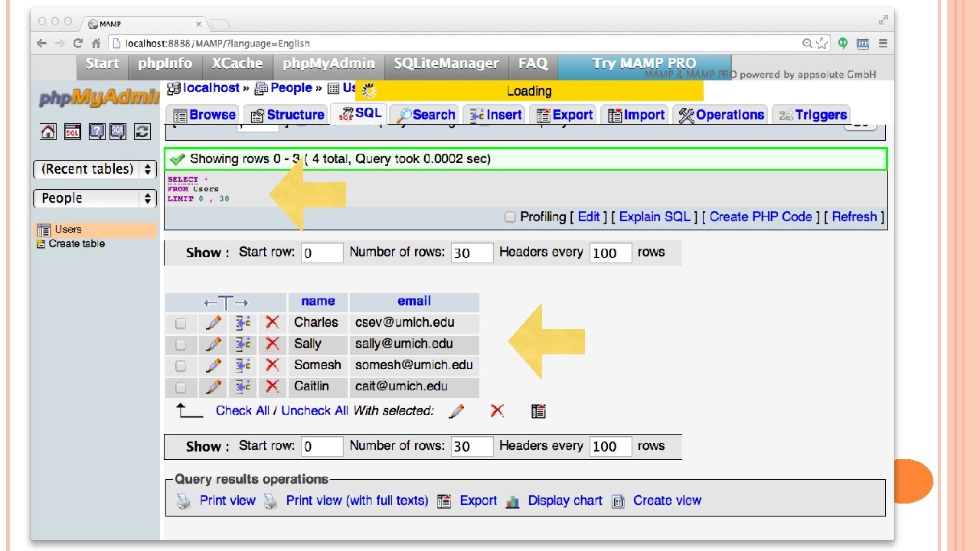This screenshot has width=980, height=551.
Task: Click the reload navigation icon in sidebar
Action: pyautogui.click(x=142, y=132)
